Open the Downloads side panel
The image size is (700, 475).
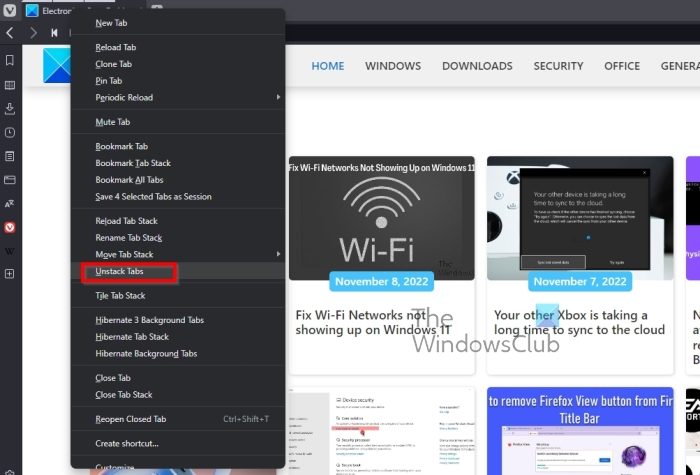pyautogui.click(x=9, y=108)
